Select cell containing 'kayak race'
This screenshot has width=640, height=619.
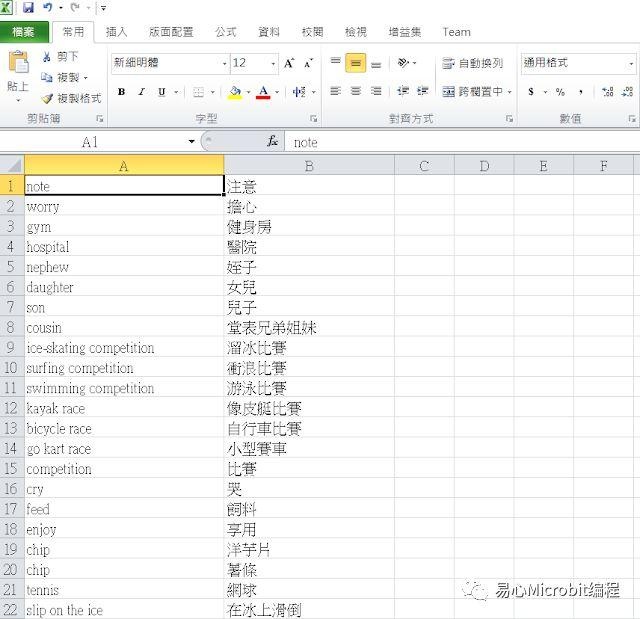pos(124,408)
